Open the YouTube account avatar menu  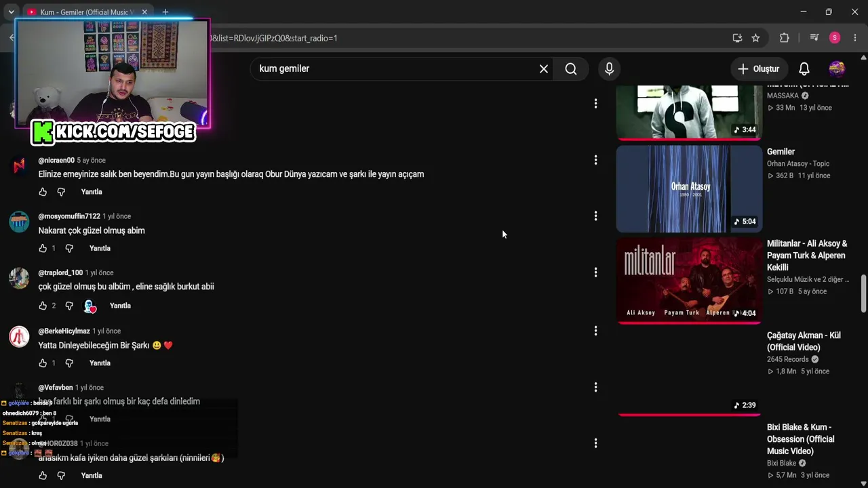(837, 68)
